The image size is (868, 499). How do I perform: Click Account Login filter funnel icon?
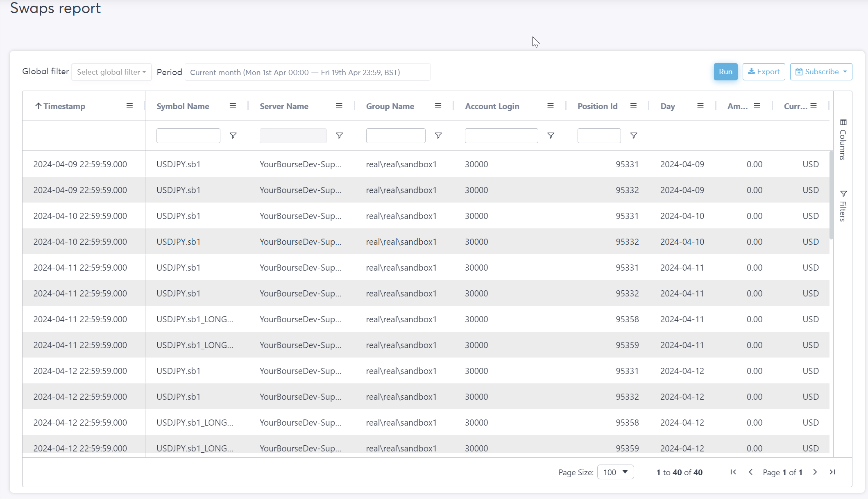(551, 135)
